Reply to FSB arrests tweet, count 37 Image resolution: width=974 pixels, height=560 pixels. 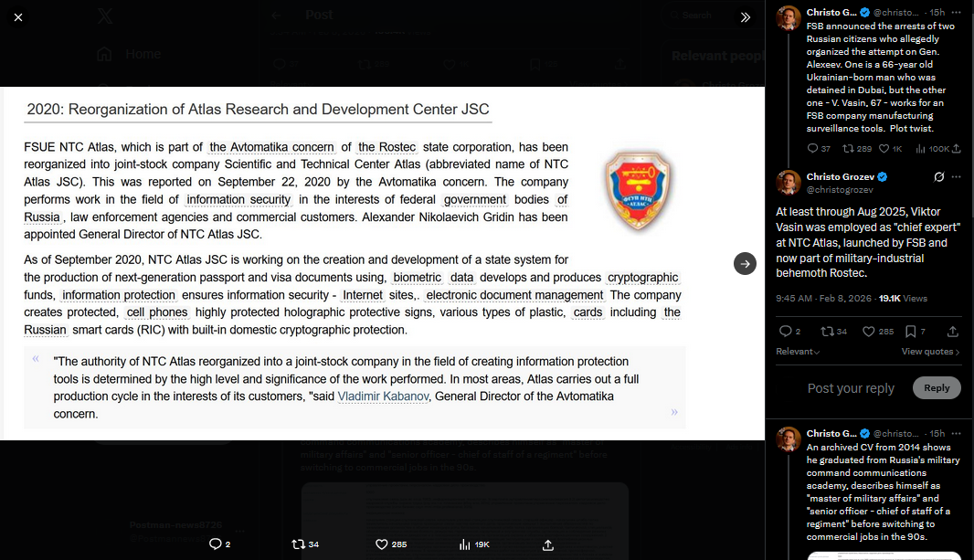click(818, 148)
